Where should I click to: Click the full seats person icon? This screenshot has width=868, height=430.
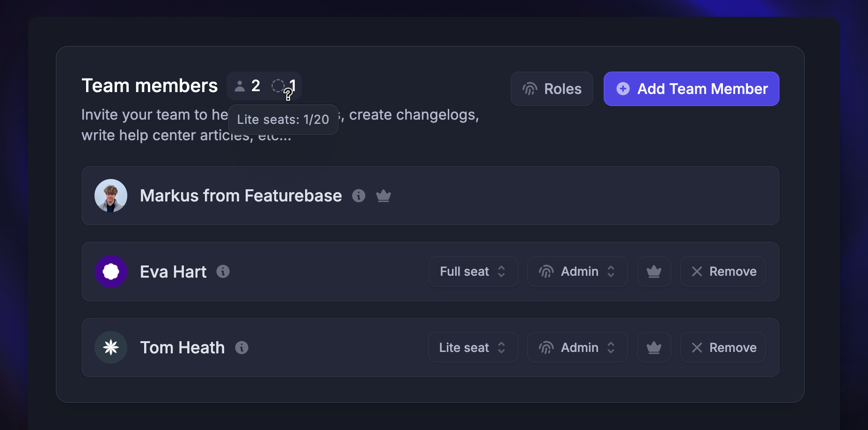point(240,86)
